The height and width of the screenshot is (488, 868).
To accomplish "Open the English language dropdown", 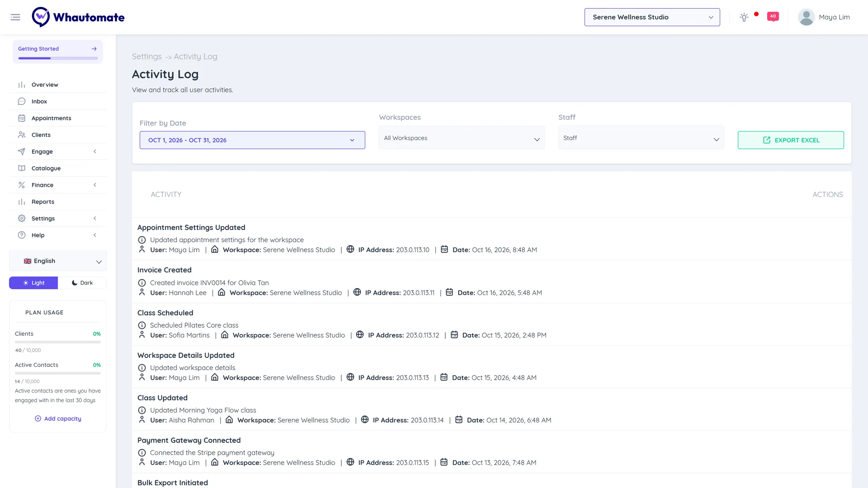I will coord(58,261).
